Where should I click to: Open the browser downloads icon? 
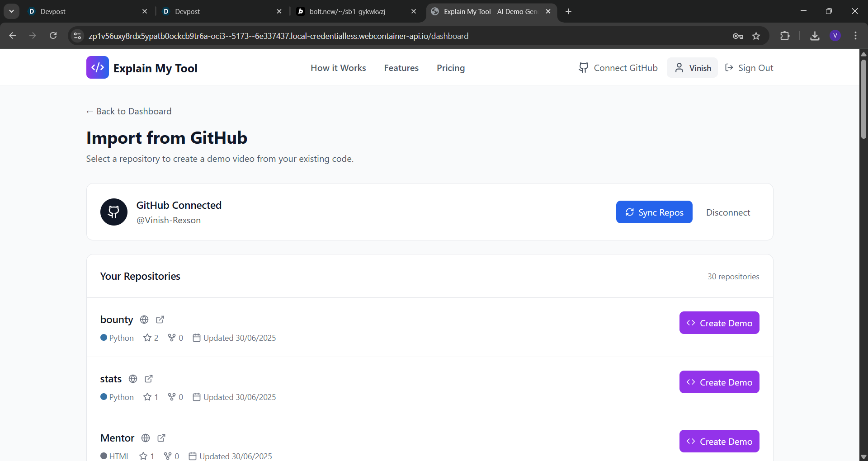pyautogui.click(x=815, y=36)
